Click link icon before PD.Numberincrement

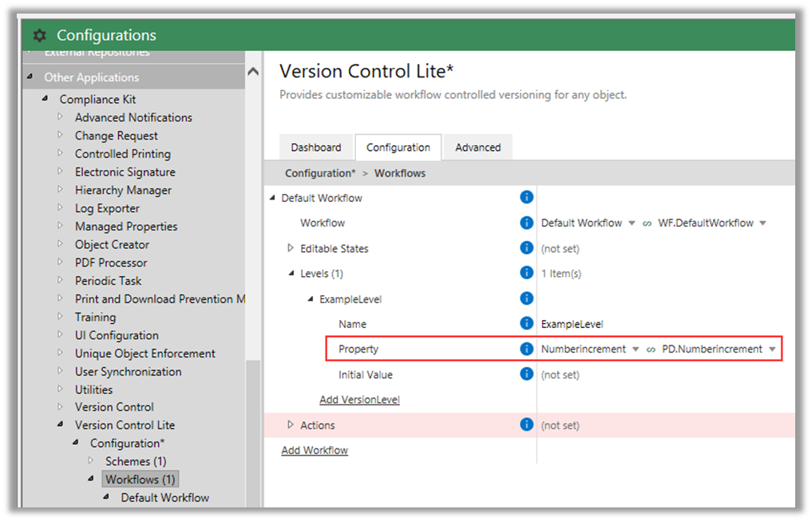coord(651,349)
